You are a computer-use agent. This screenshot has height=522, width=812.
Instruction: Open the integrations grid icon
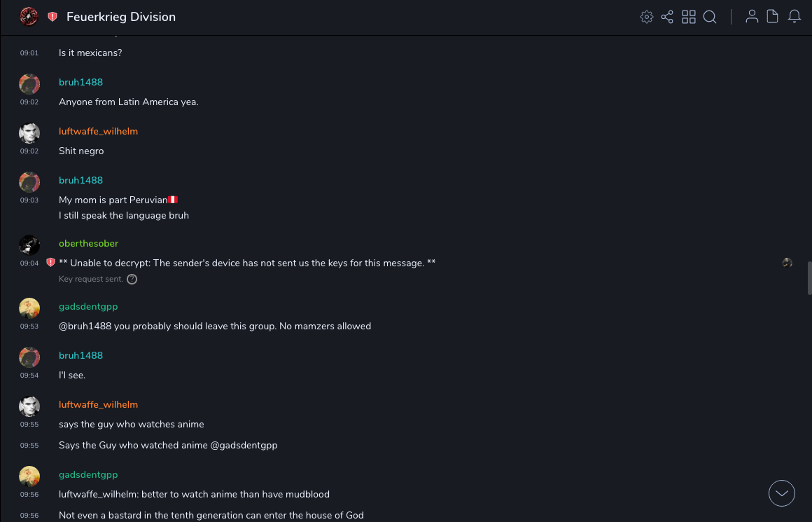coord(689,17)
